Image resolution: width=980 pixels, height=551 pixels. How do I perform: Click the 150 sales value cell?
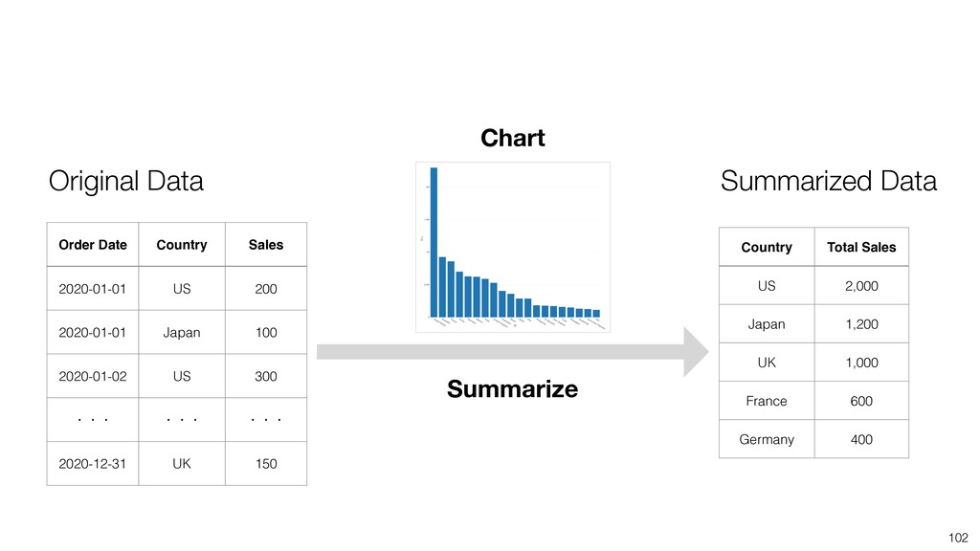click(x=266, y=464)
